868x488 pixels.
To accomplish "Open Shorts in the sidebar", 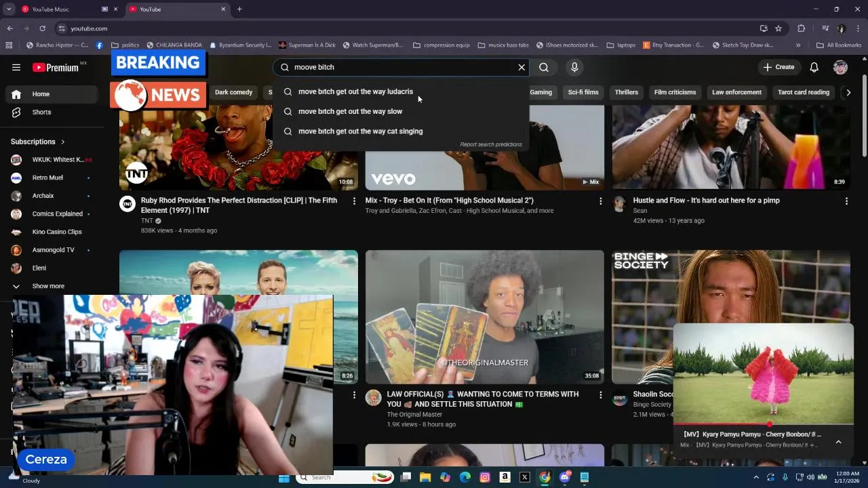I will pos(51,112).
